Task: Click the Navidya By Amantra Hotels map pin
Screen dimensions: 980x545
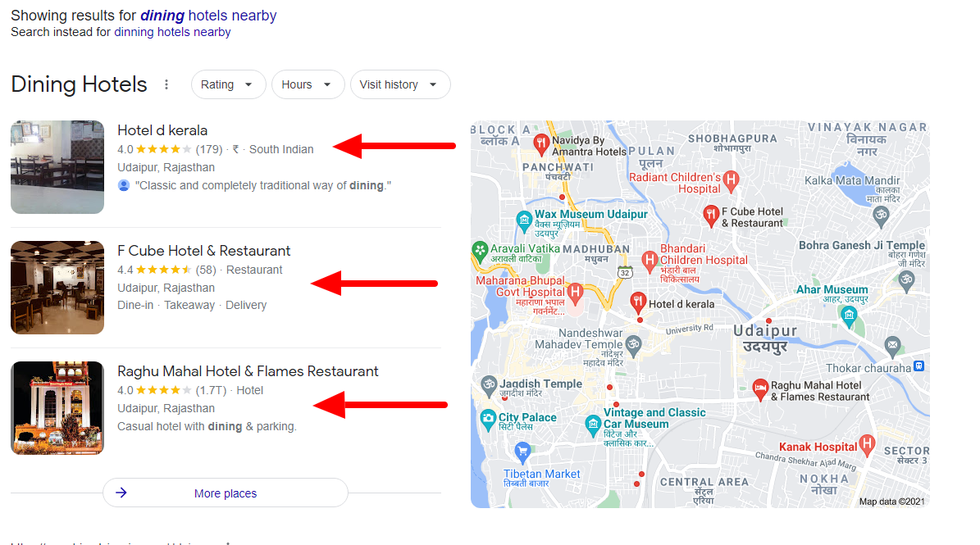Action: 541,144
